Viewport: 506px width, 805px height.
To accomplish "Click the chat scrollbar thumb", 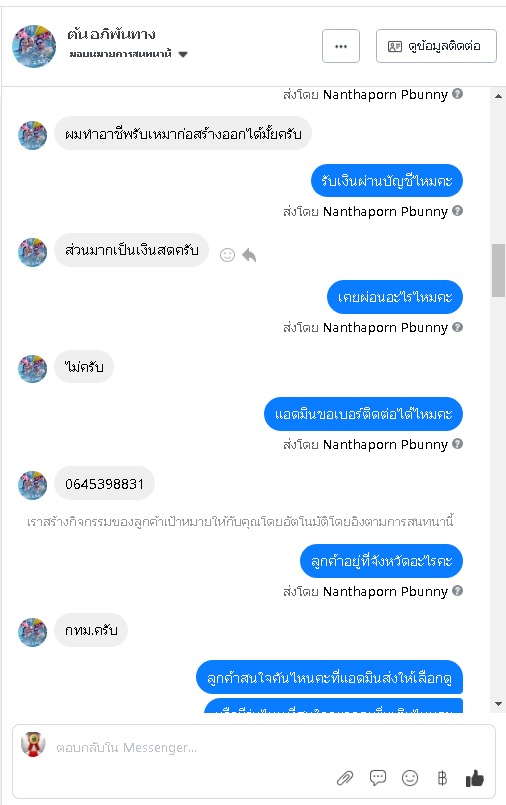I will point(498,270).
